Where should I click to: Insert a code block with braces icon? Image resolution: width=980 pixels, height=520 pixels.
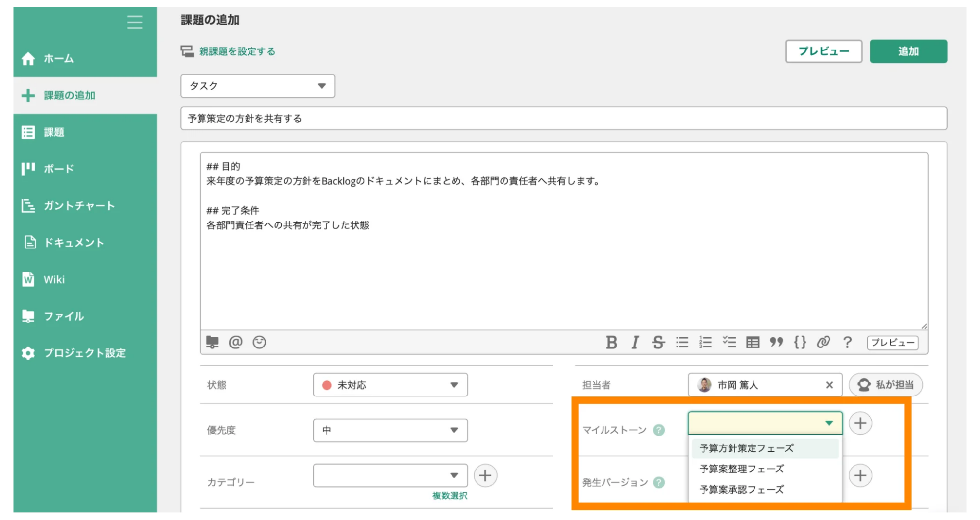800,342
